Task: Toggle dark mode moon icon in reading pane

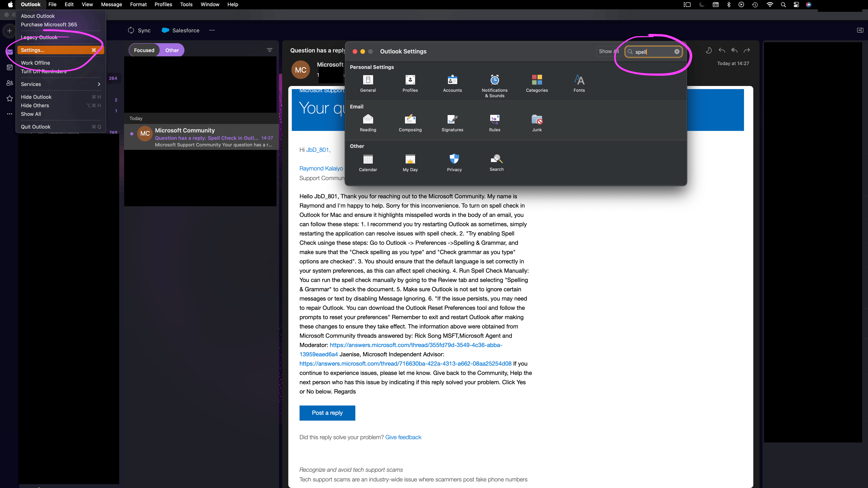Action: tap(709, 51)
